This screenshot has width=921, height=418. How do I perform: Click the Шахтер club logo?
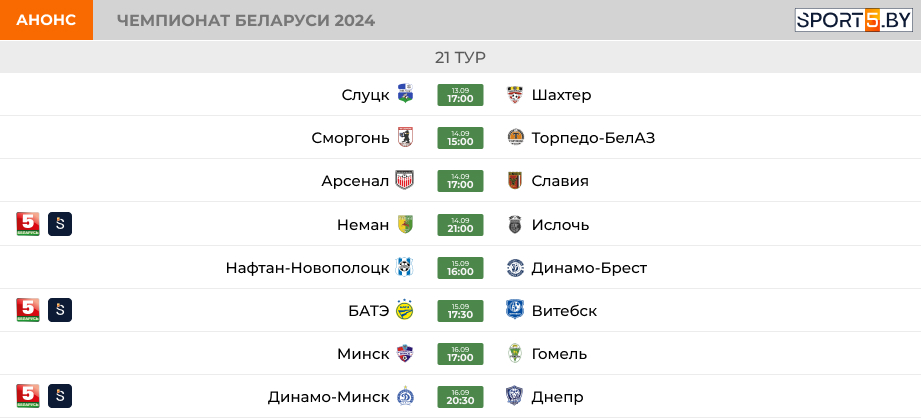(515, 95)
